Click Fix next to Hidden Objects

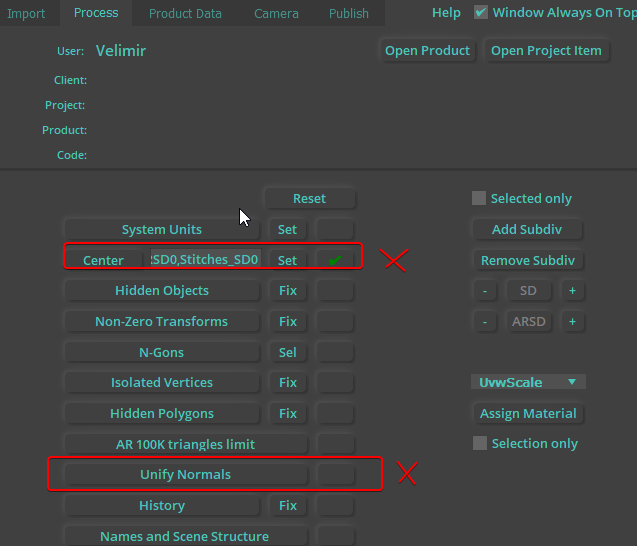(x=288, y=291)
